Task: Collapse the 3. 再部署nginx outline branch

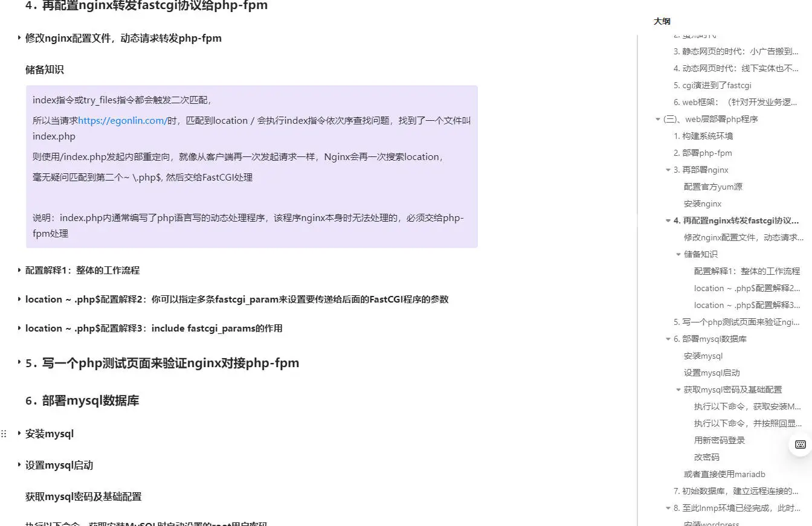Action: (x=667, y=170)
